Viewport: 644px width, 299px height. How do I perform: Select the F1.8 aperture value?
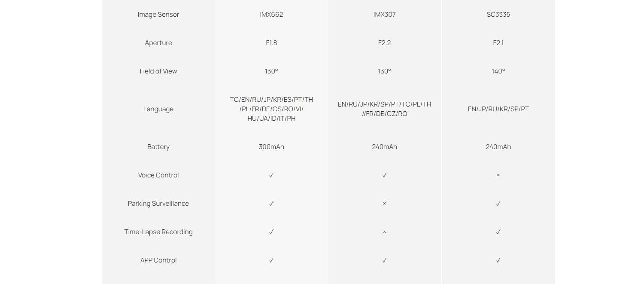click(x=271, y=43)
